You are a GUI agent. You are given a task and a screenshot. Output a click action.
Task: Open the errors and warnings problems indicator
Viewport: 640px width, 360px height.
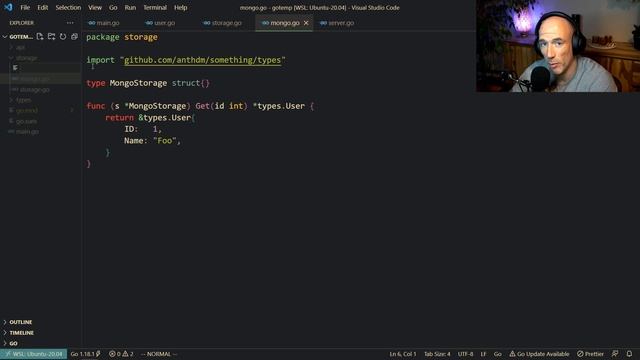121,354
